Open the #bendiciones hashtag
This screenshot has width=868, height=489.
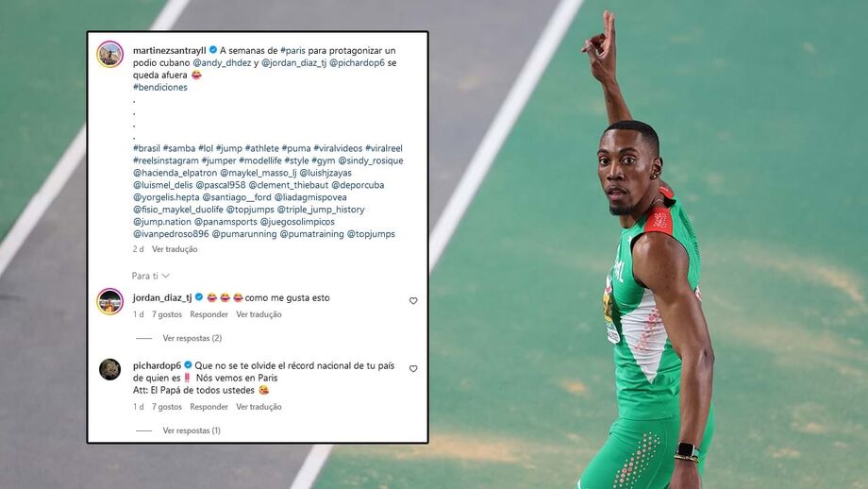click(160, 87)
